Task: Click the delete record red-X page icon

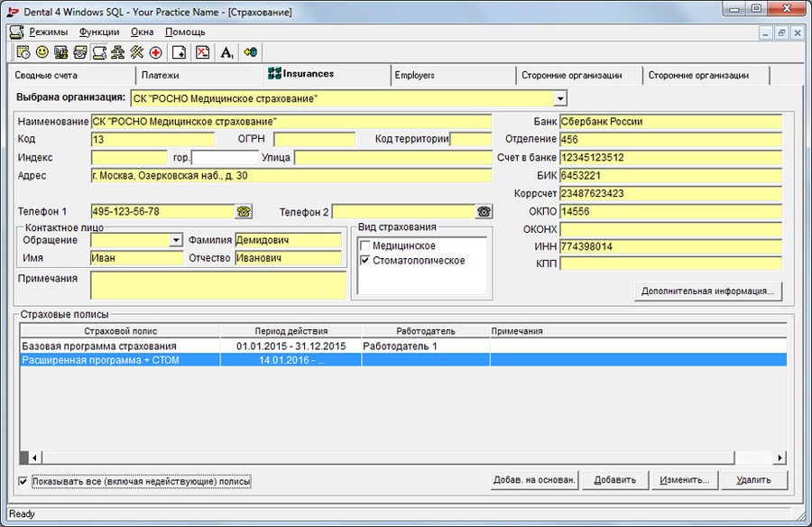Action: tap(202, 52)
